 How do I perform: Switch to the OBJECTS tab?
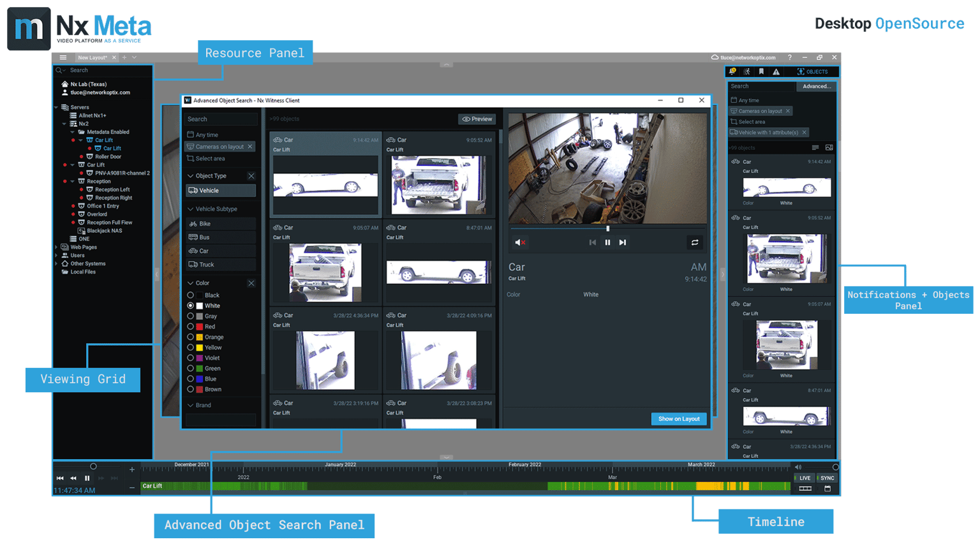[x=812, y=71]
